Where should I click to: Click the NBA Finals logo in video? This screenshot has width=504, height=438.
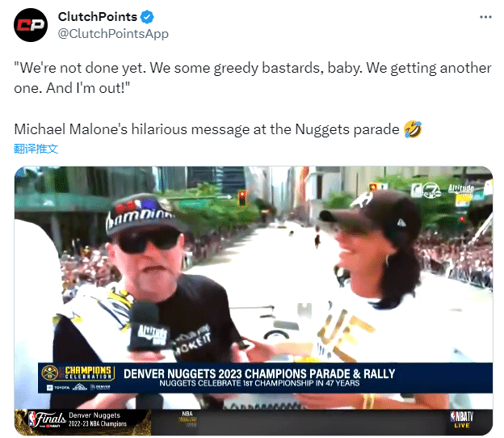pyautogui.click(x=47, y=419)
